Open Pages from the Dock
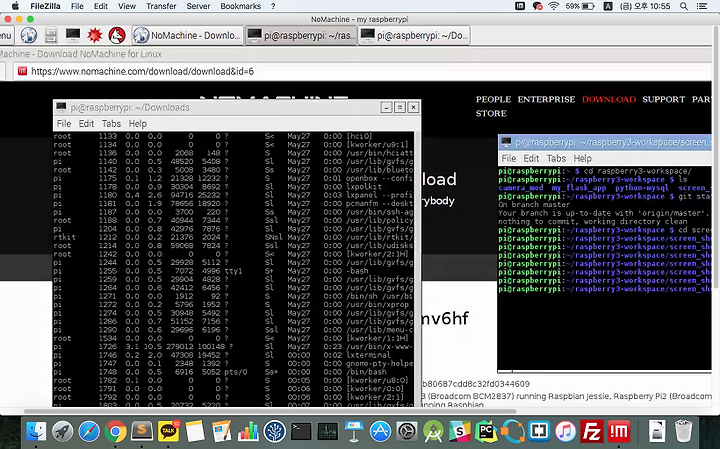This screenshot has height=449, width=720. click(221, 432)
